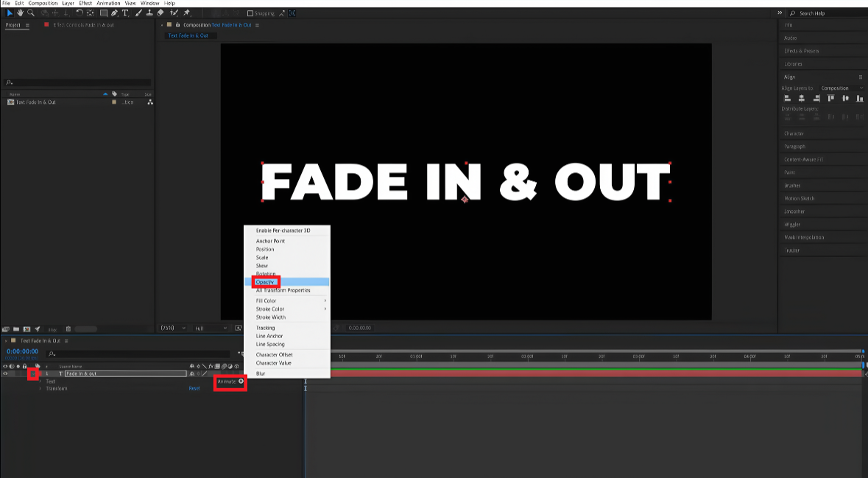Select the Rotation tool in toolbar
868x478 pixels.
pyautogui.click(x=80, y=13)
